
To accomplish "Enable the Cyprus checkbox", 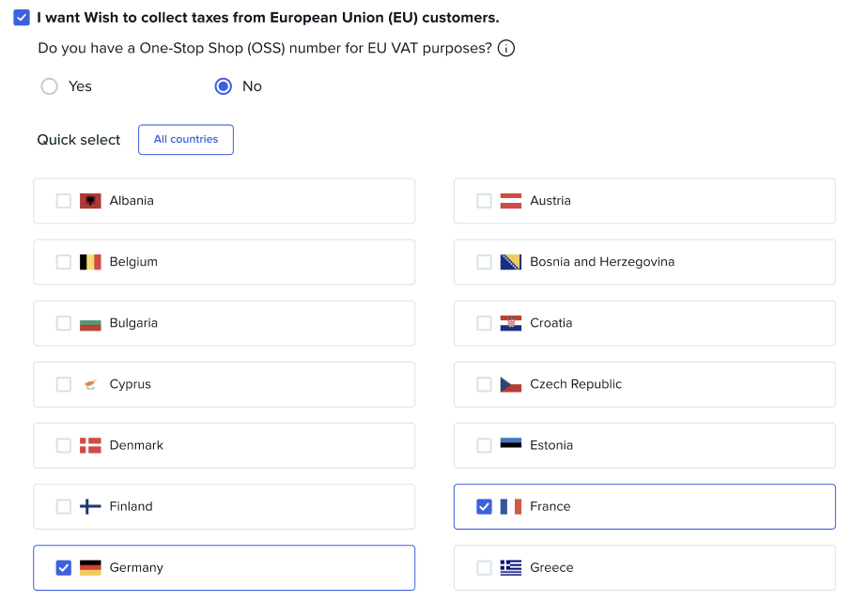I will (x=63, y=384).
